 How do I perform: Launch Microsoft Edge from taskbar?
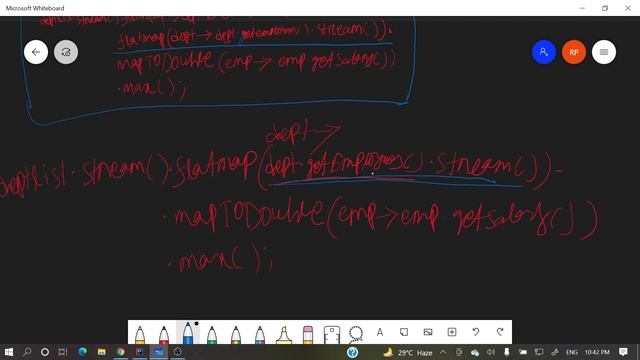(83, 352)
